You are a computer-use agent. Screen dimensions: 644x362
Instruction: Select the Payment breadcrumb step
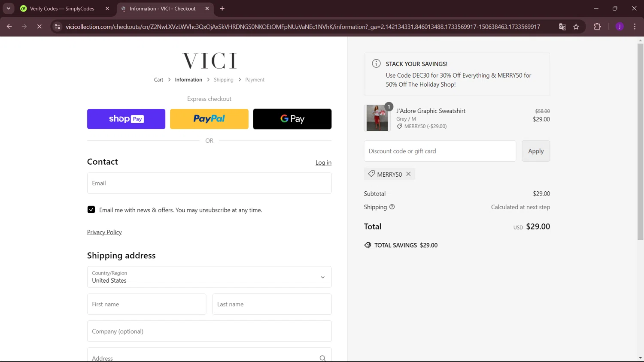255,80
